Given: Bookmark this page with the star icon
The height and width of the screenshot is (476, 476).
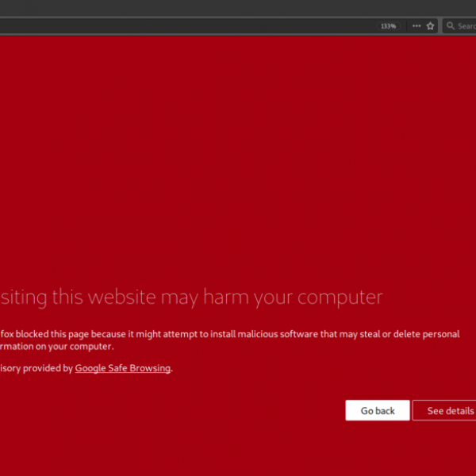Looking at the screenshot, I should 431,26.
